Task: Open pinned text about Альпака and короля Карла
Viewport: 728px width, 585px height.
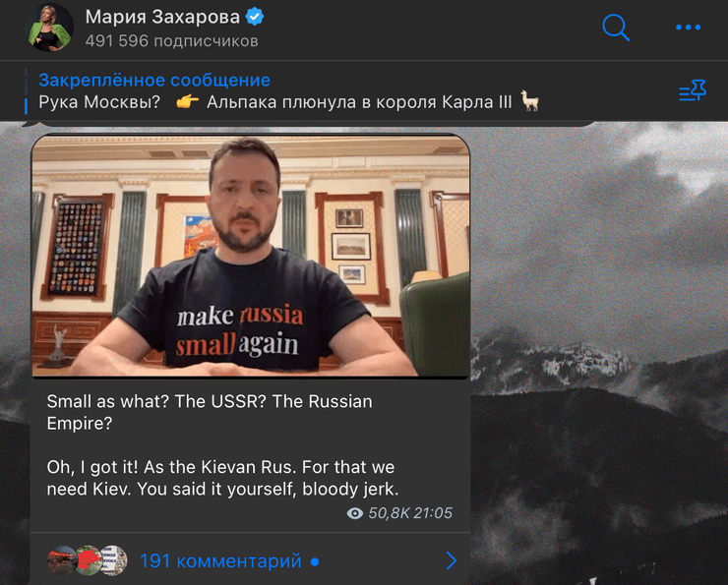Action: pos(359,101)
